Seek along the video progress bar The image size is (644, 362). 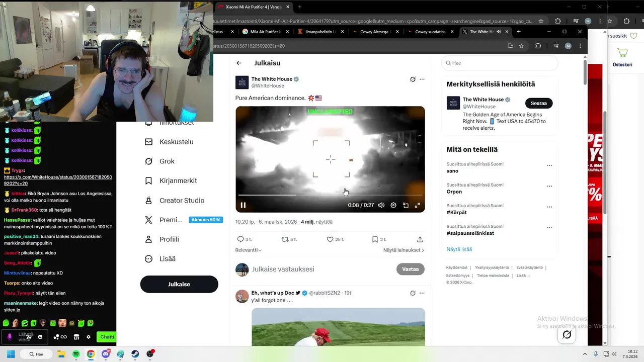tap(330, 195)
